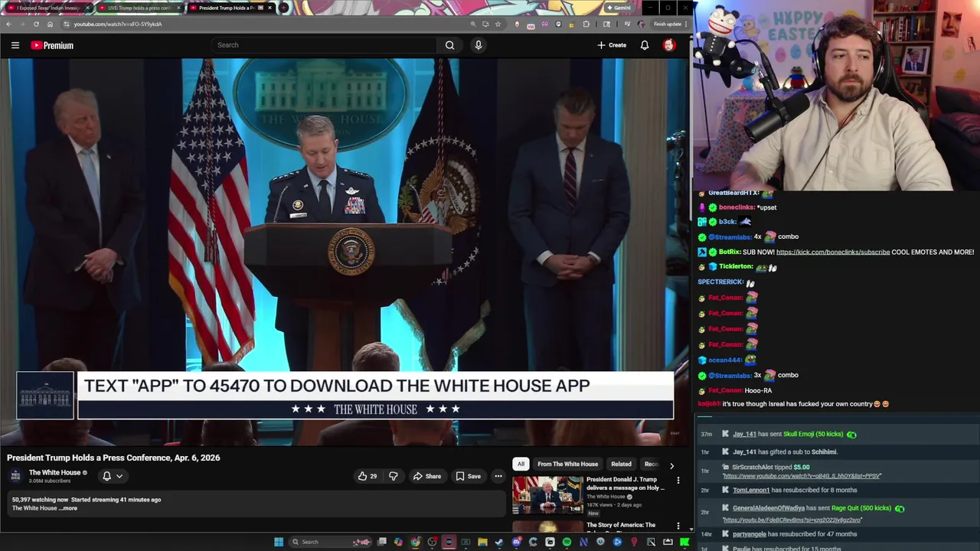
Task: Open Windows Start menu
Action: (x=279, y=542)
